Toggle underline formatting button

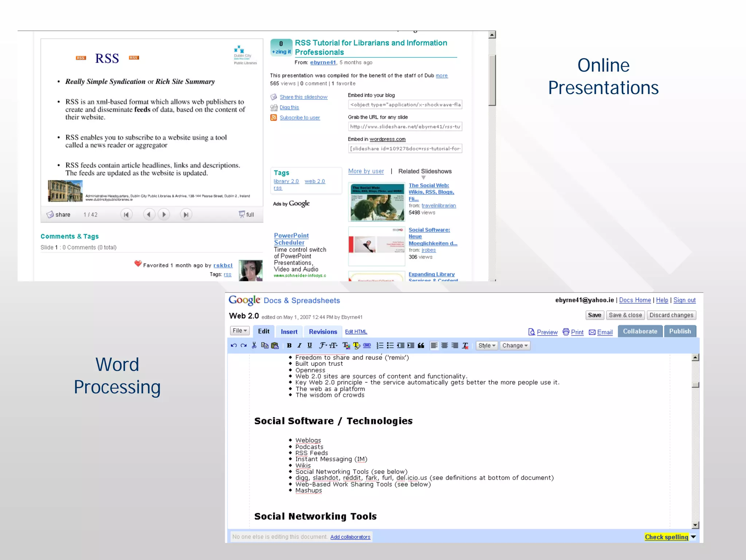[310, 345]
